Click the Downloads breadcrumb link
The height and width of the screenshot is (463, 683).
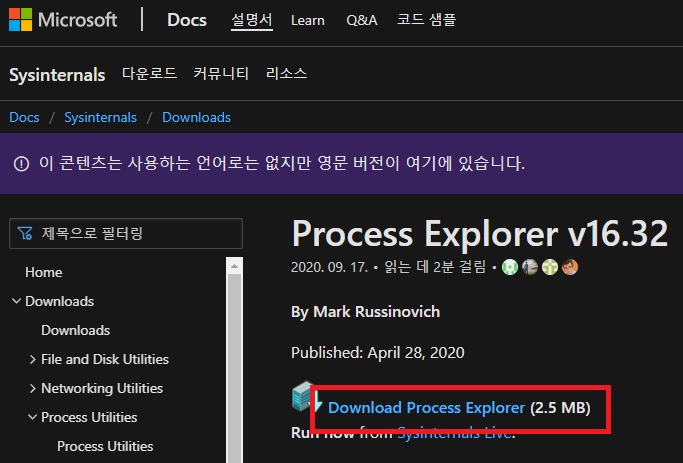coord(196,117)
